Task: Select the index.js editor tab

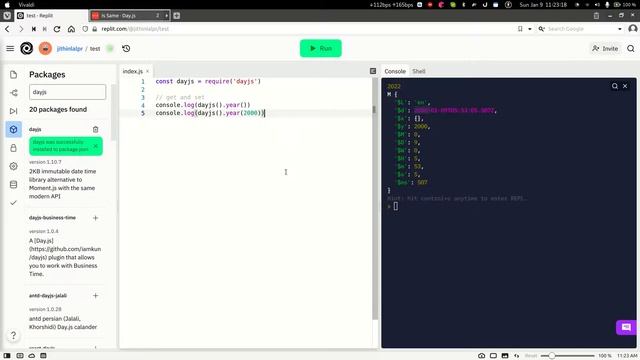Action: 133,71
